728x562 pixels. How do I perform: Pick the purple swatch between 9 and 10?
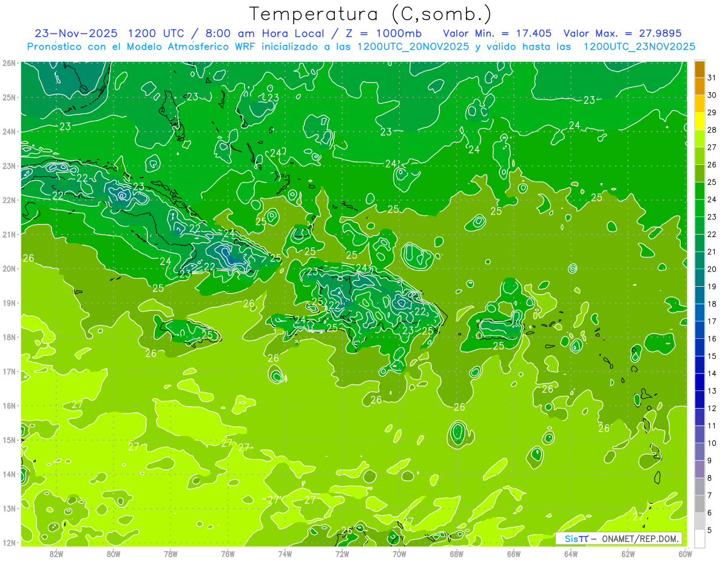pos(699,452)
